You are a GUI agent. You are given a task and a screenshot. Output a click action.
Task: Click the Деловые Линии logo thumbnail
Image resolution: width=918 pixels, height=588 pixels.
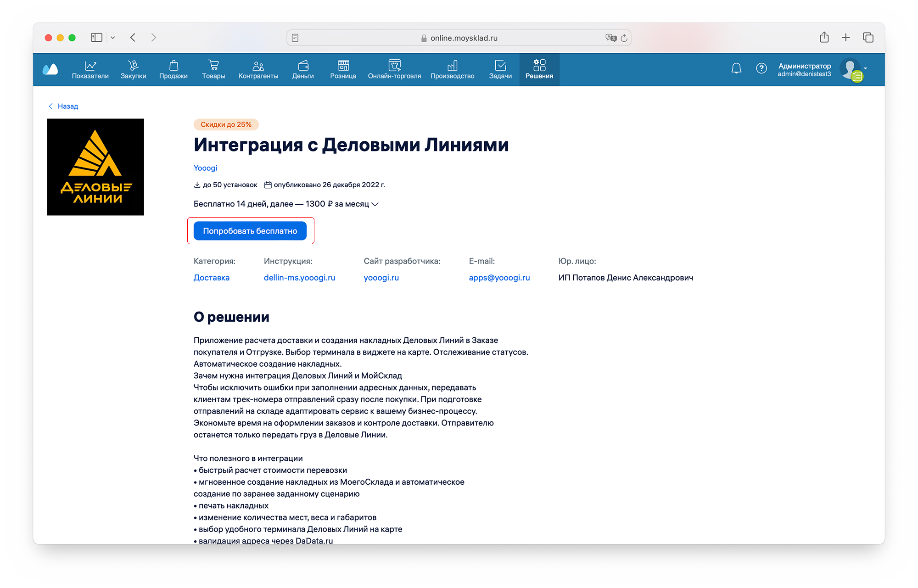tap(95, 167)
